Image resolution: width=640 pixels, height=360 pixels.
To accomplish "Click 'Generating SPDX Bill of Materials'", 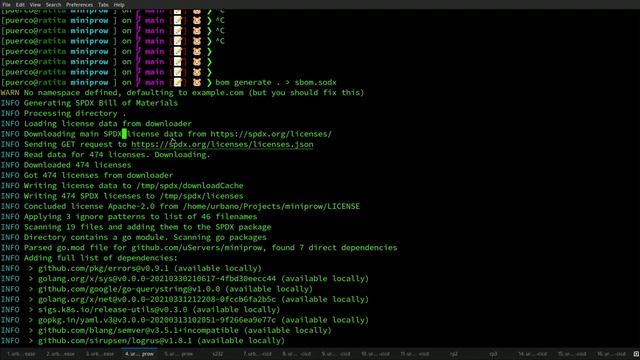I will point(101,103).
